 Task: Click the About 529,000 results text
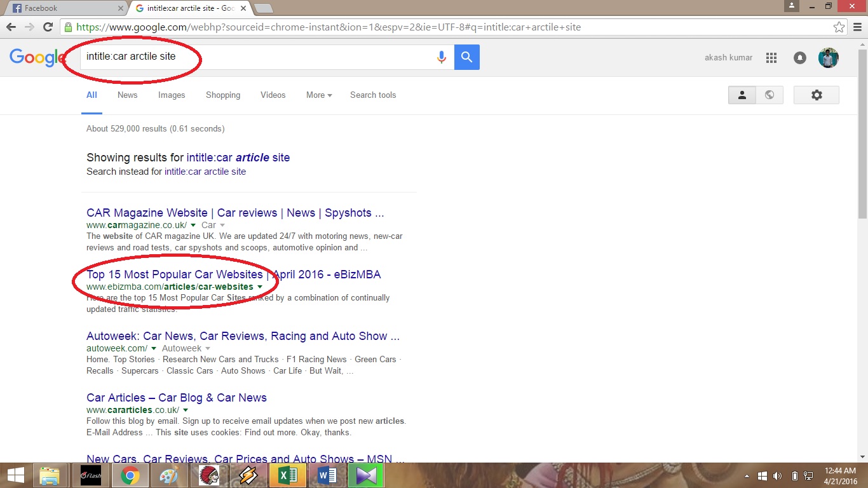click(156, 129)
